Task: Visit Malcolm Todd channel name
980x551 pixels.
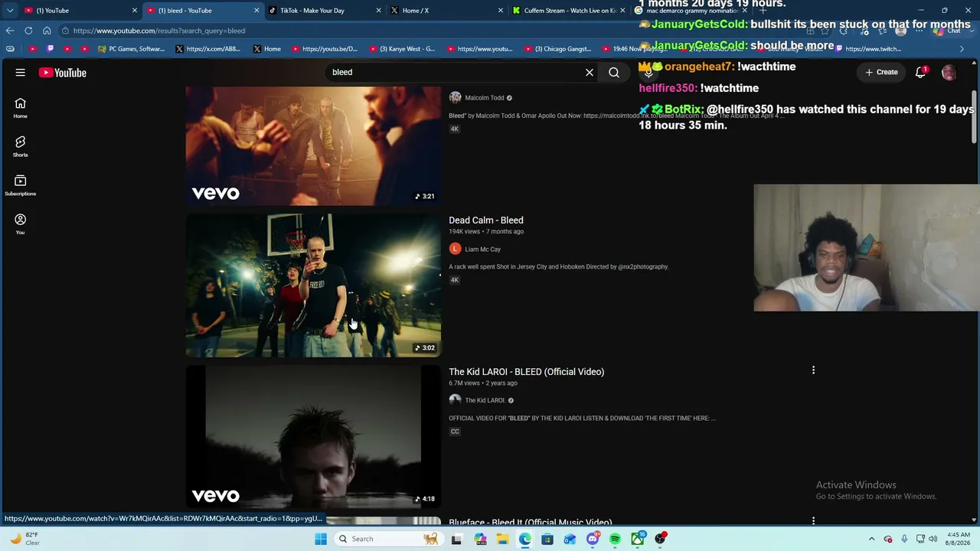Action: click(x=484, y=98)
